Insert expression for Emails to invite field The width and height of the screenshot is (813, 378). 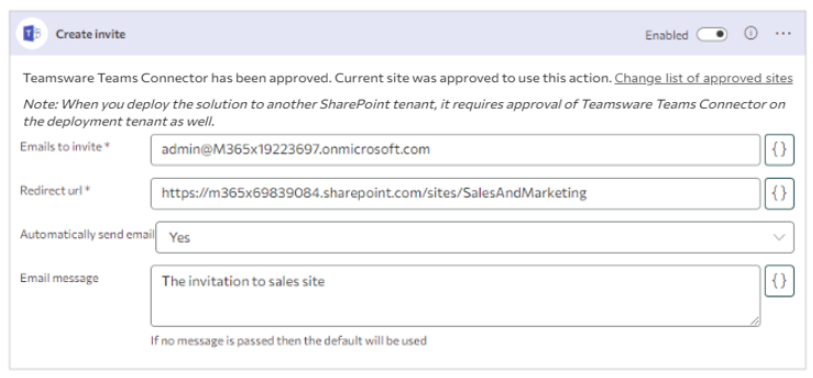coord(779,150)
